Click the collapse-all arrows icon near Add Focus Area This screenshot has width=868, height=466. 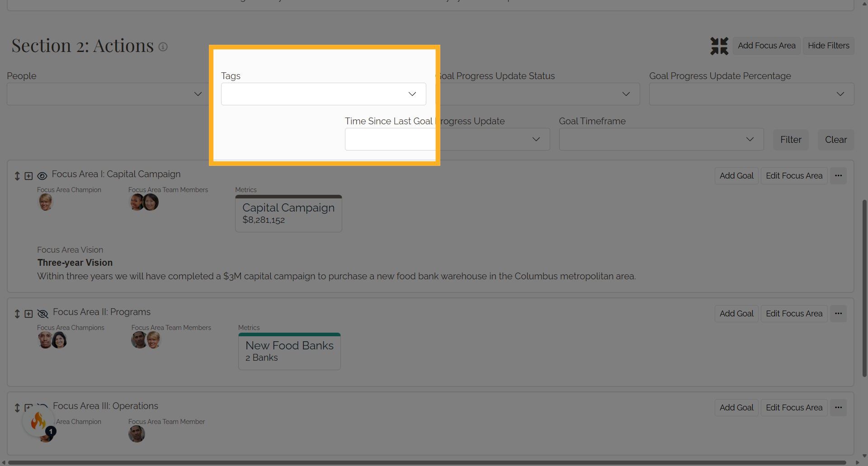[719, 46]
